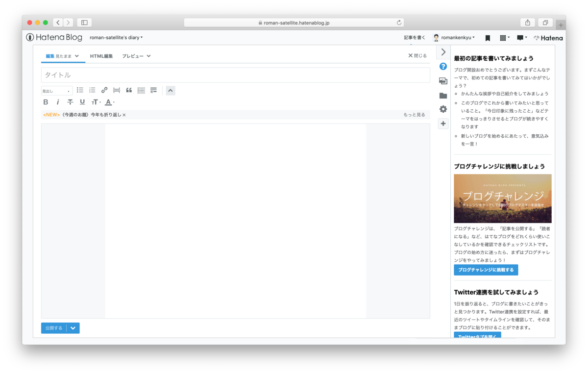This screenshot has height=374, width=588.
Task: Open the text color A dropdown
Action: click(x=110, y=102)
